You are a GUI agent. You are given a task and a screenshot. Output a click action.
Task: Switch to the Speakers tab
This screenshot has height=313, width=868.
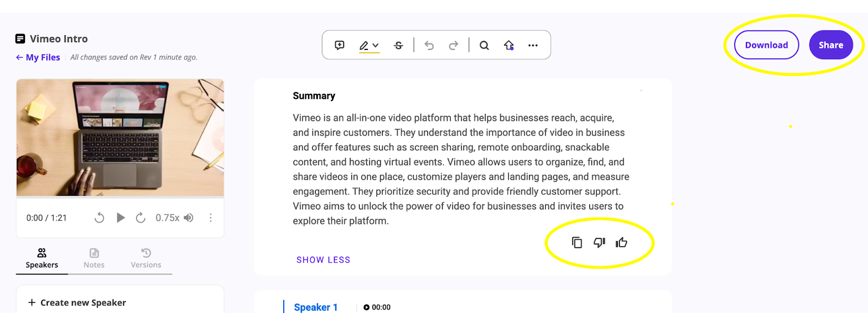pos(42,259)
